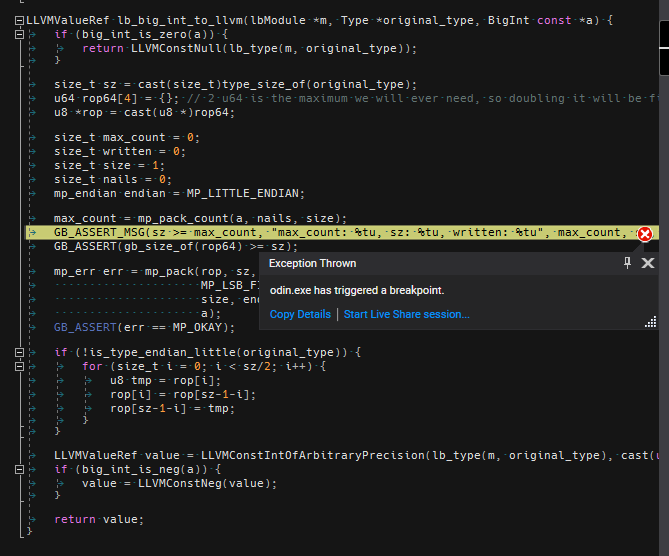Viewport: 669px width, 556px height.
Task: Click the red exception error icon
Action: click(645, 234)
